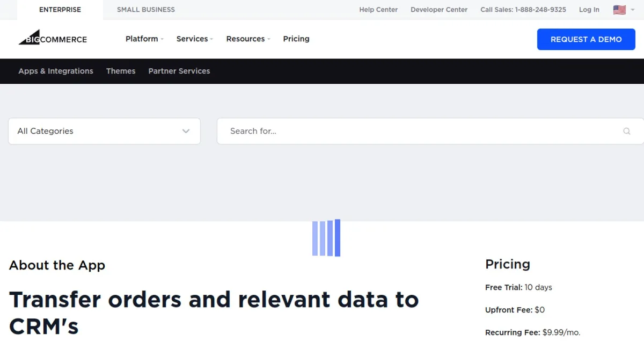Open the Themes section

tap(121, 71)
